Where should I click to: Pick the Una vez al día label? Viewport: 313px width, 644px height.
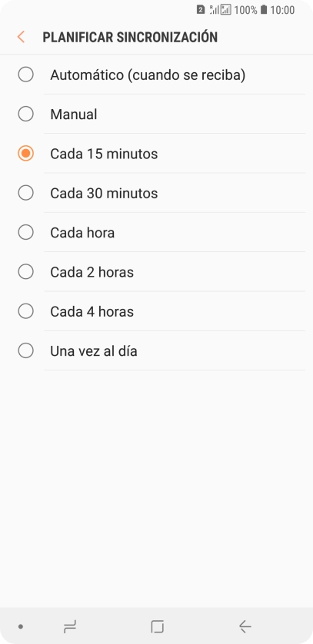[94, 351]
